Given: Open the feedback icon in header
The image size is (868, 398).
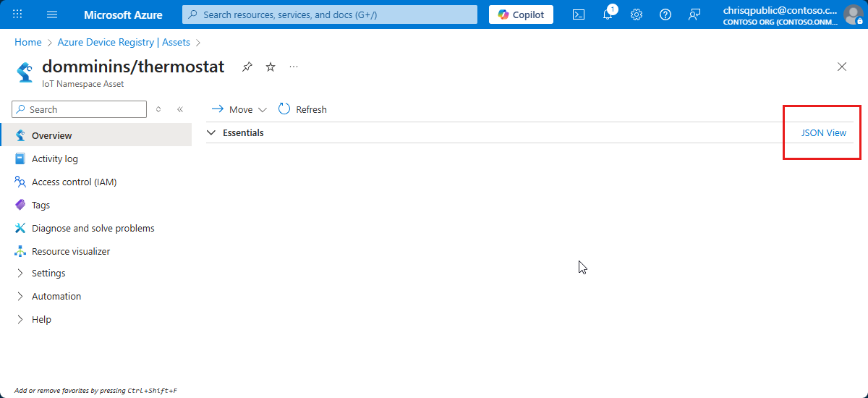Looking at the screenshot, I should coord(694,14).
